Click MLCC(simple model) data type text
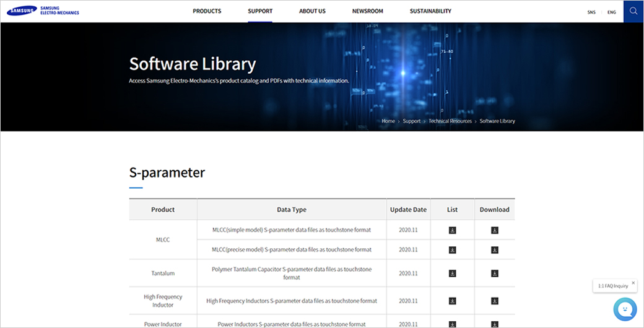The height and width of the screenshot is (328, 644). coord(292,230)
